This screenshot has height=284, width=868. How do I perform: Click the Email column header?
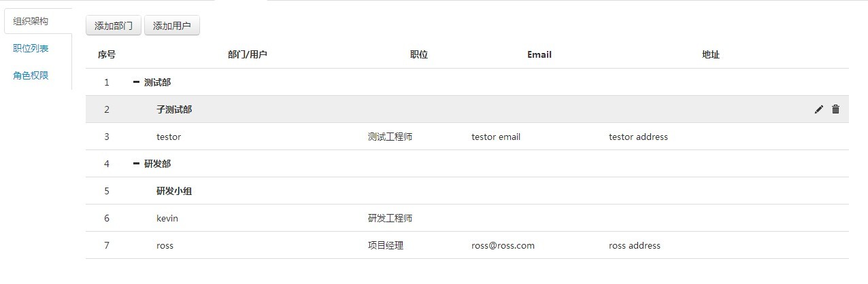[x=539, y=54]
